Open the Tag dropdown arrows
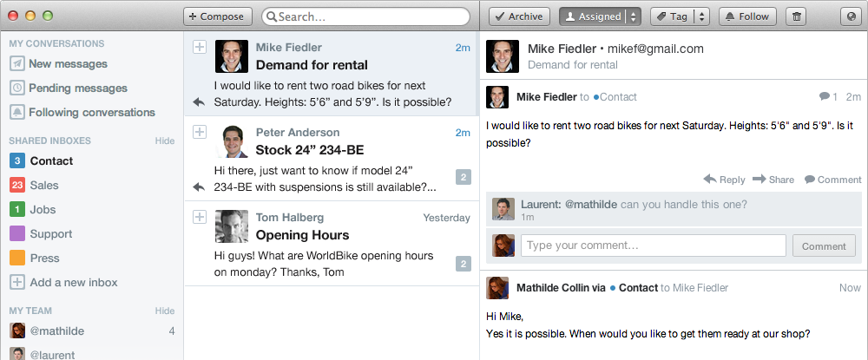 [702, 16]
